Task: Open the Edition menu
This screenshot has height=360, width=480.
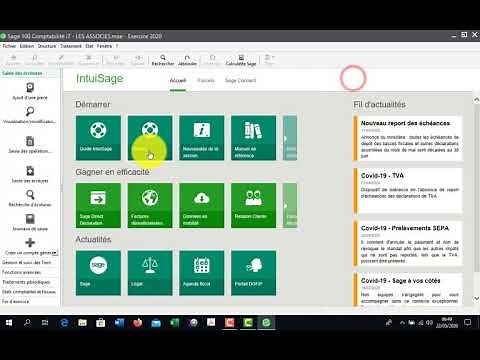Action: 27,46
